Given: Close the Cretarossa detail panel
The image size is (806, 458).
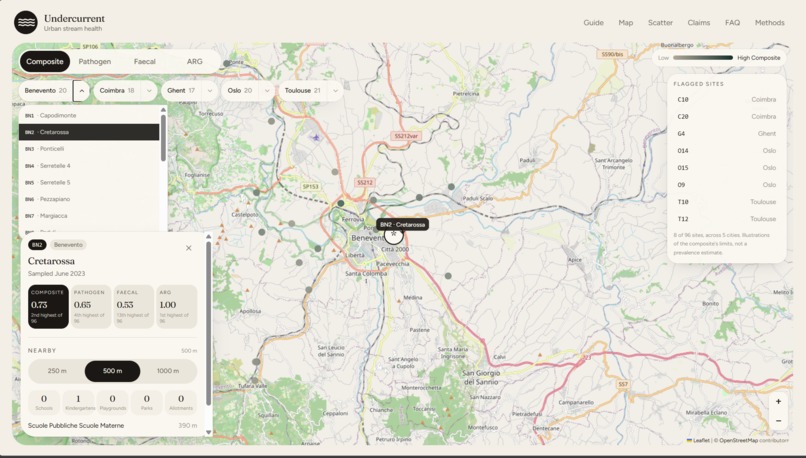Looking at the screenshot, I should coord(189,248).
